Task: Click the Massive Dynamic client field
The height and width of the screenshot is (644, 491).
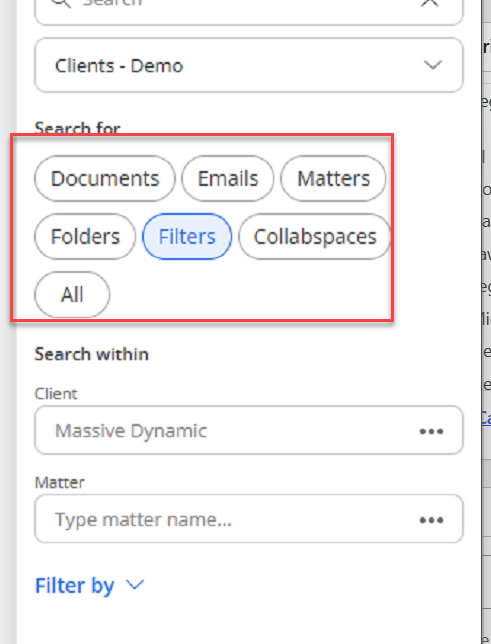Action: click(249, 430)
